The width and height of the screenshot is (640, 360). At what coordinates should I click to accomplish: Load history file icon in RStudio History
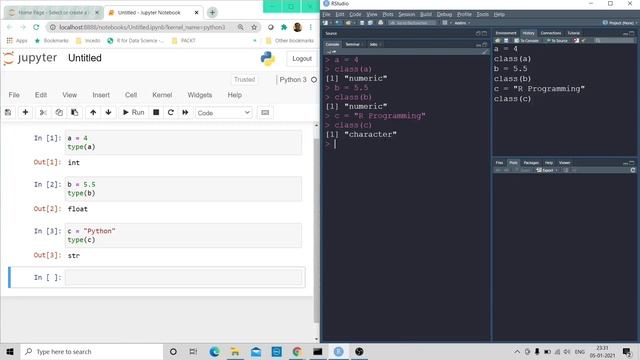coord(497,40)
